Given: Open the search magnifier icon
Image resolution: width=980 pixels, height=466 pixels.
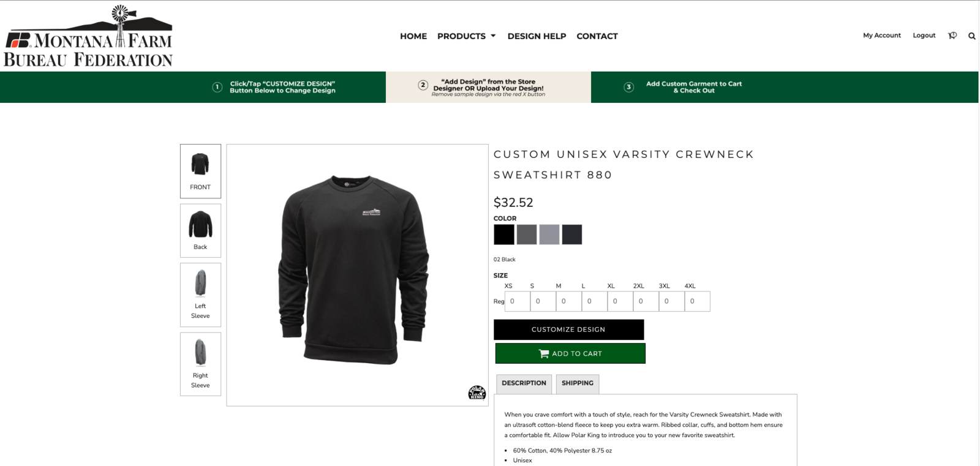Looking at the screenshot, I should coord(971,36).
